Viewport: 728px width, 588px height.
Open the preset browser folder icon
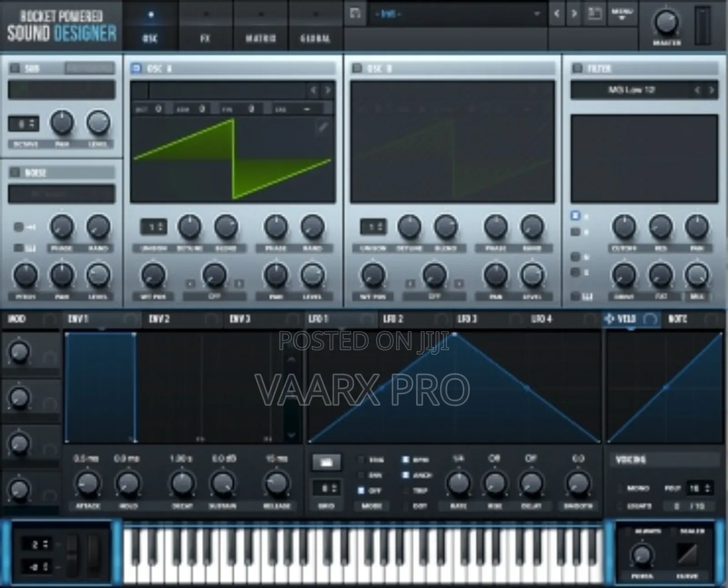(x=595, y=14)
